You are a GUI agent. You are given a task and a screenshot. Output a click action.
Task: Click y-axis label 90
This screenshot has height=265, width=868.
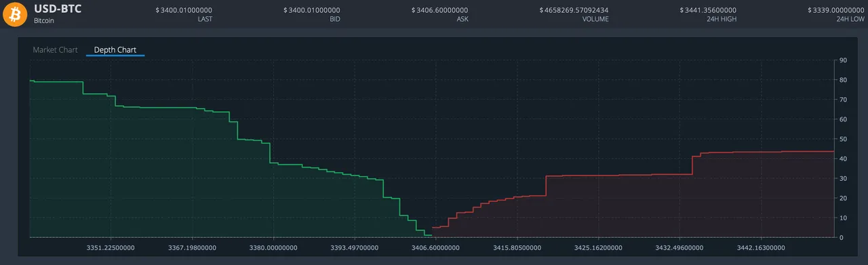coord(844,60)
